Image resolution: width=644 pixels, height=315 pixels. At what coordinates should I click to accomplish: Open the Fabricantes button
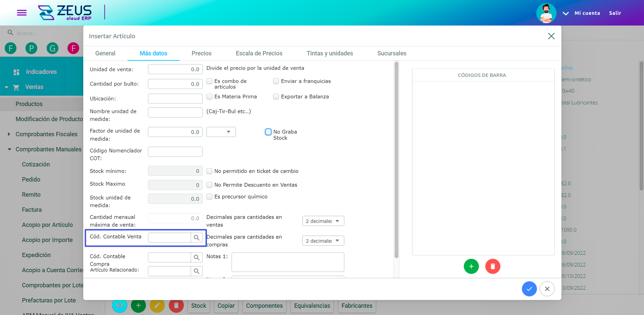tap(357, 306)
